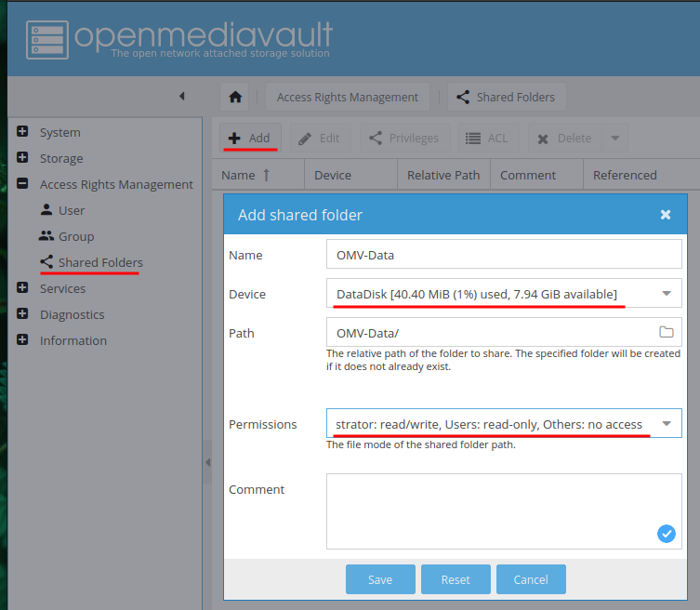The width and height of the screenshot is (700, 610).
Task: Open the Device dropdown list
Action: tap(667, 294)
